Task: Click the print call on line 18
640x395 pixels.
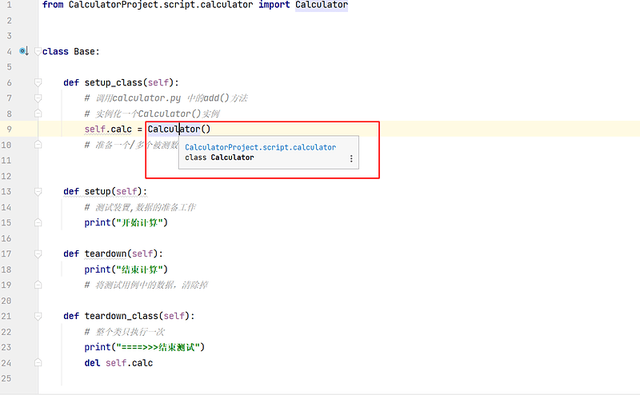Action: point(126,270)
